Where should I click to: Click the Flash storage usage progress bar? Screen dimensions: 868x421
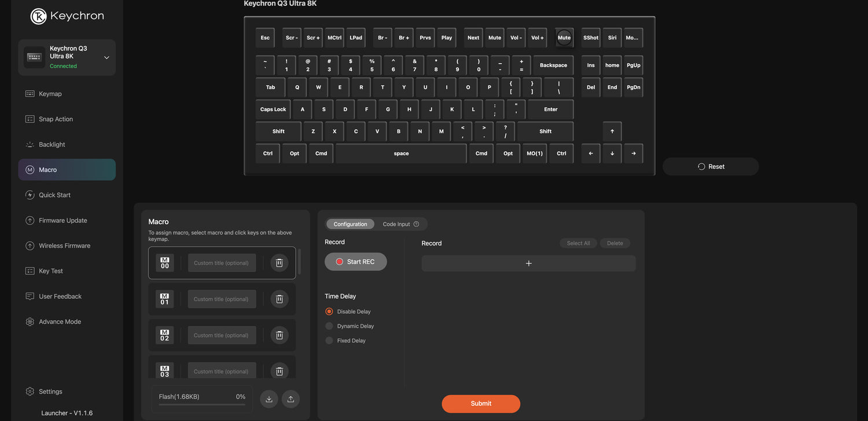click(202, 404)
